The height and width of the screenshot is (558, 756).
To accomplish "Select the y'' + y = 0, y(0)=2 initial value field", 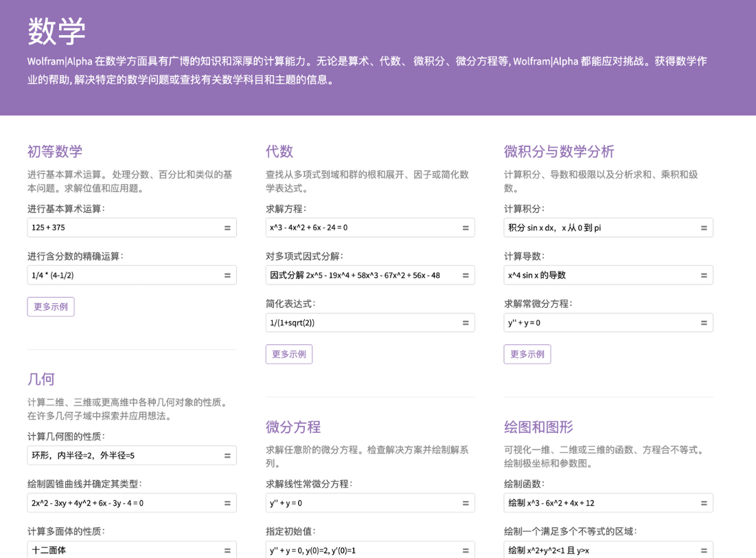I will pyautogui.click(x=360, y=550).
